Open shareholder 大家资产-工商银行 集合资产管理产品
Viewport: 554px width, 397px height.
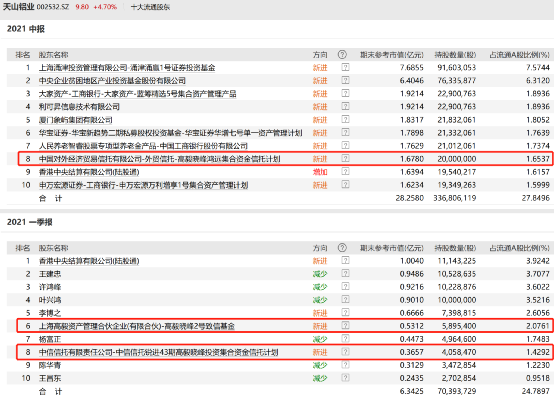(x=137, y=94)
